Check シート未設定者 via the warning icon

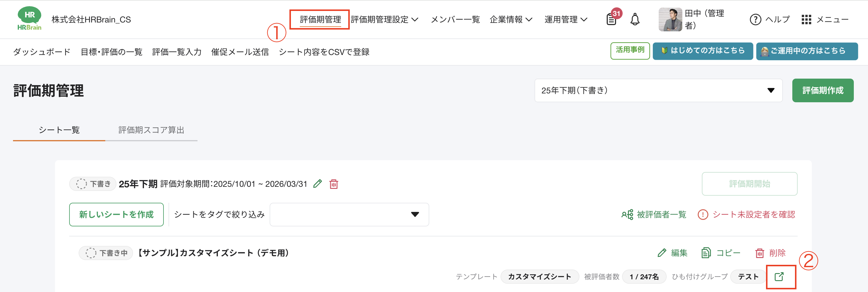click(703, 215)
